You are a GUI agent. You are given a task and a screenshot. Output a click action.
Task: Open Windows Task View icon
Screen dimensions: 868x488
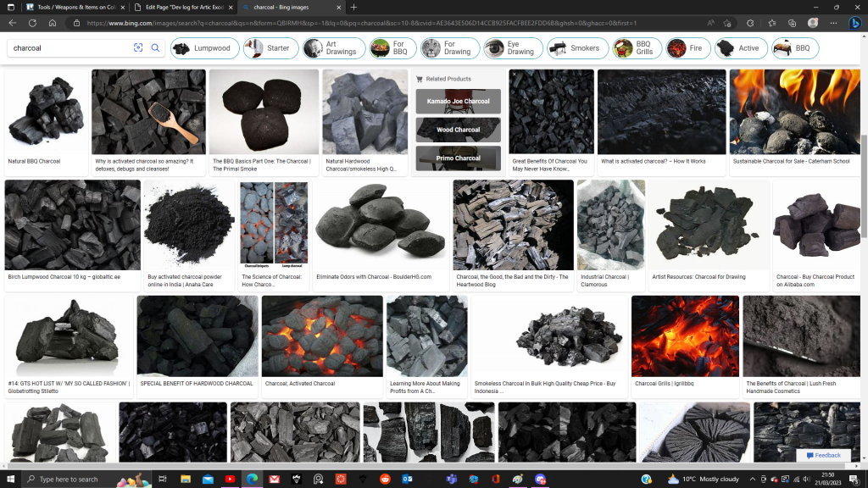tap(163, 479)
